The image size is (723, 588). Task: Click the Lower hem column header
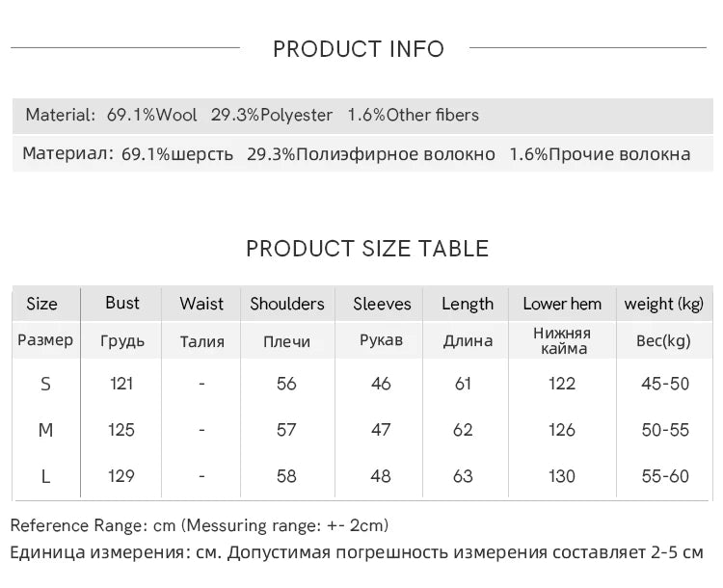(x=562, y=304)
